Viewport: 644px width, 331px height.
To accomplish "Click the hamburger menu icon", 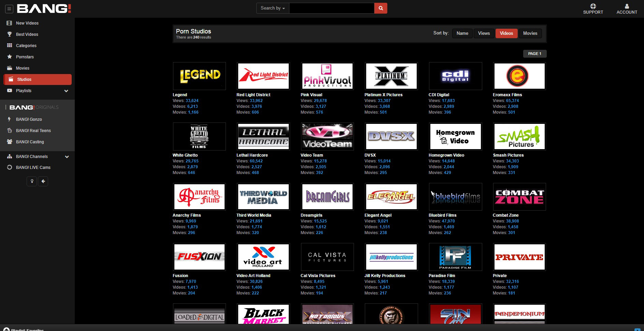I will click(9, 9).
